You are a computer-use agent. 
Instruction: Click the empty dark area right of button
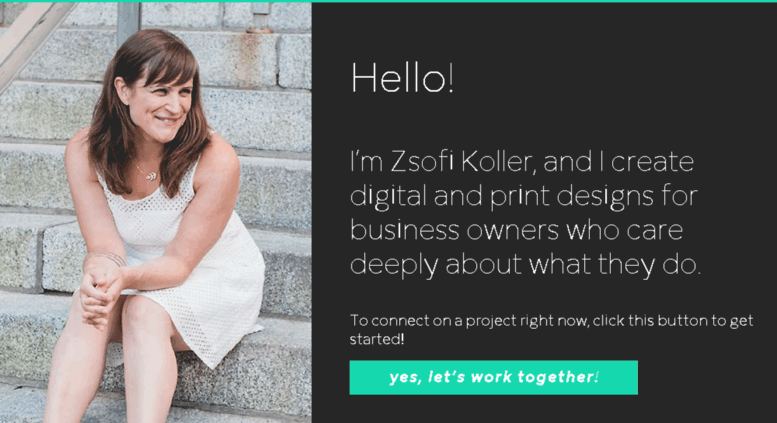pyautogui.click(x=706, y=377)
